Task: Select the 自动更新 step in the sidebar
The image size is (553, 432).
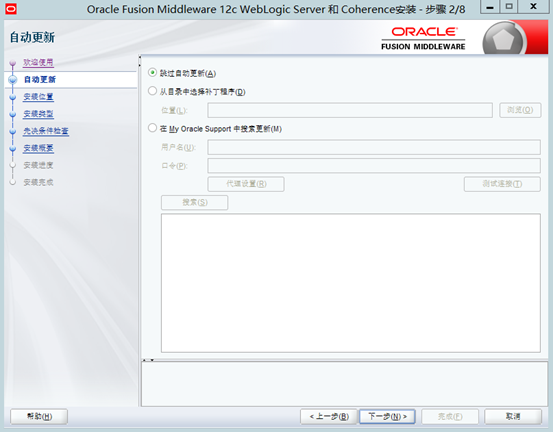Action: (x=40, y=79)
